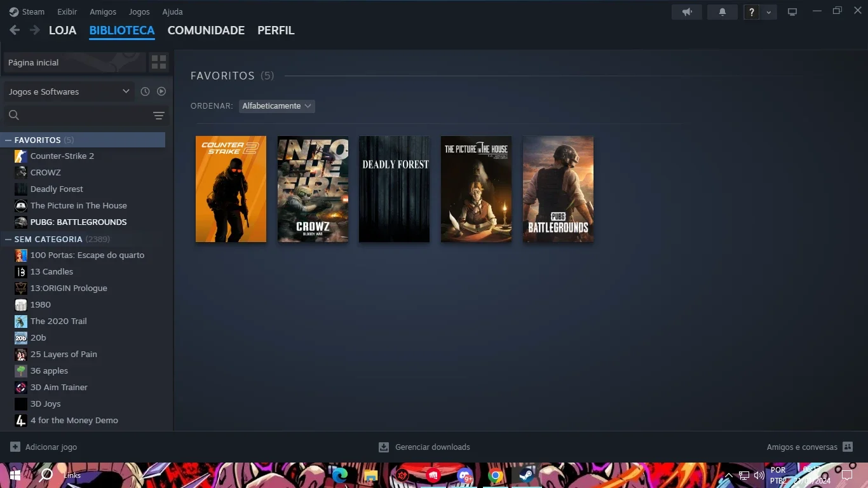
Task: Open the Deadly Forest cover
Action: coord(394,189)
